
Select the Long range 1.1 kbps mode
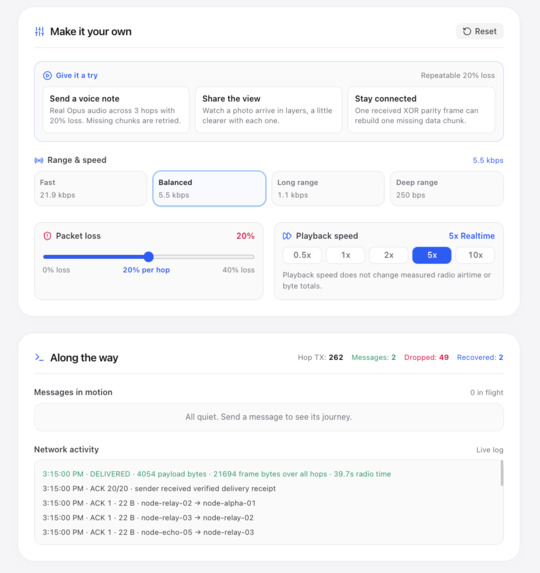click(x=328, y=189)
